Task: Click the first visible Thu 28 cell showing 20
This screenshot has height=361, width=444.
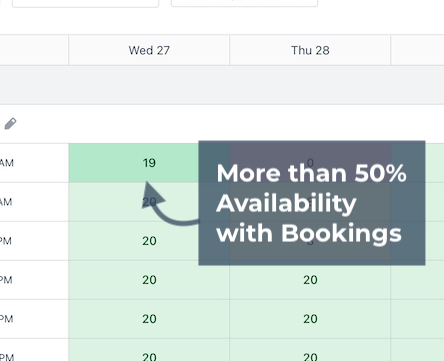Action: (x=310, y=280)
